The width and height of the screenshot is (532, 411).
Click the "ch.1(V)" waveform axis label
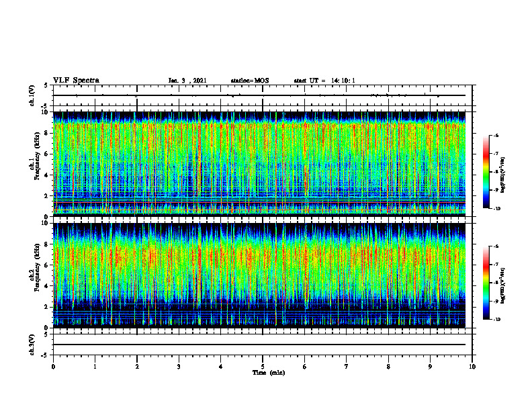pos(32,95)
